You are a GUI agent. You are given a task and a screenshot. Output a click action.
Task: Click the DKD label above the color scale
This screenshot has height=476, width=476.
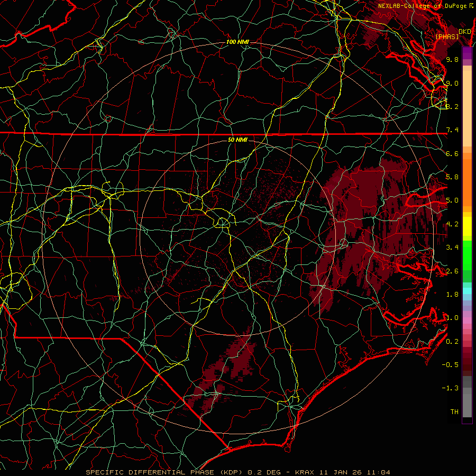(465, 31)
